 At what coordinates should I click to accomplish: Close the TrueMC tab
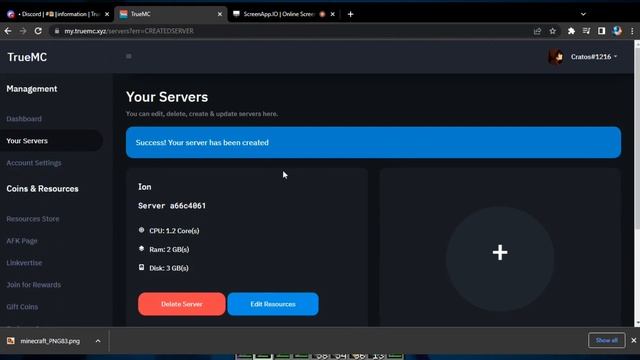tap(220, 14)
